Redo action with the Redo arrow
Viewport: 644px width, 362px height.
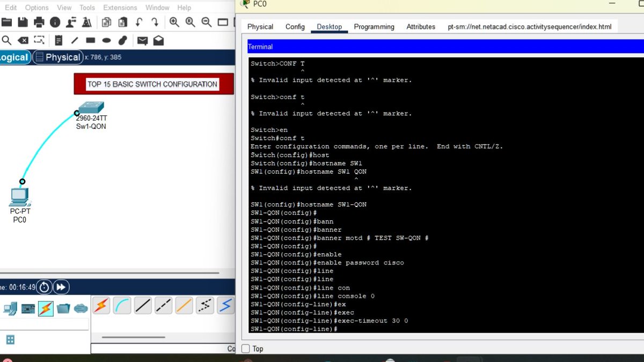click(155, 22)
